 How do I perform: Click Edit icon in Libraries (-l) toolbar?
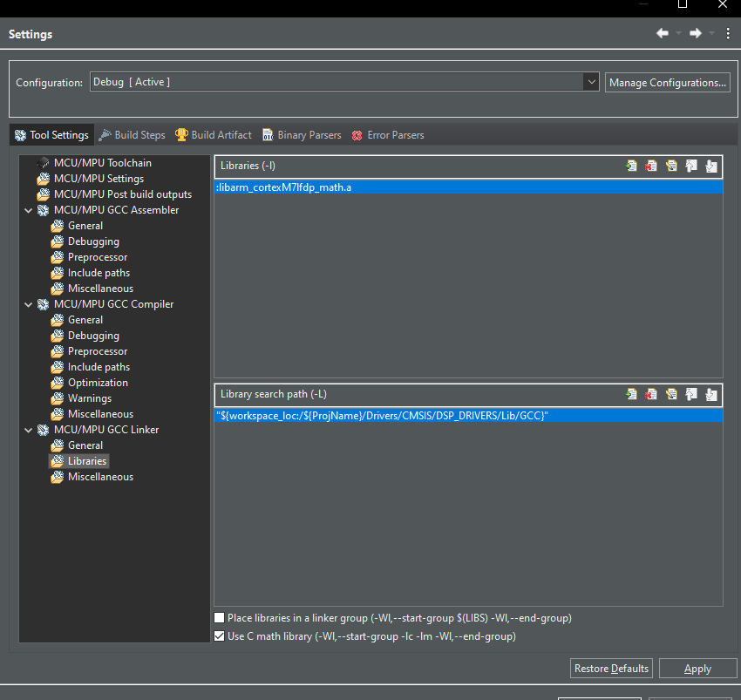pyautogui.click(x=671, y=166)
